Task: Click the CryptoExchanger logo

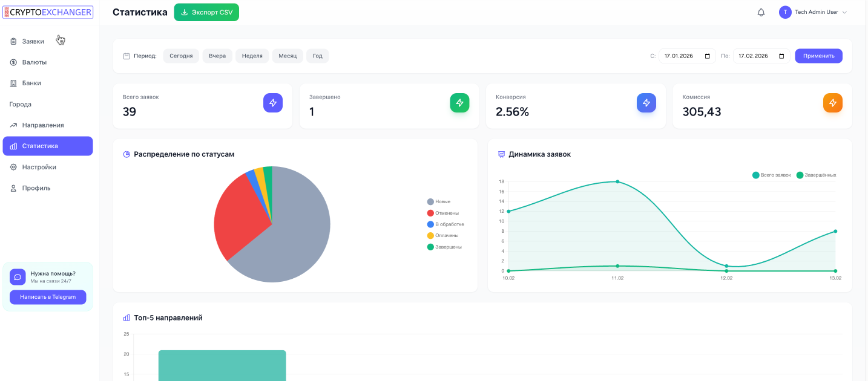Action: [x=48, y=12]
